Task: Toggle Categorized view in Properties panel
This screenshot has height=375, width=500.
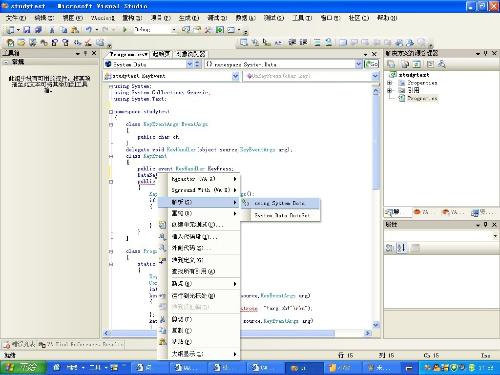Action: tap(389, 248)
